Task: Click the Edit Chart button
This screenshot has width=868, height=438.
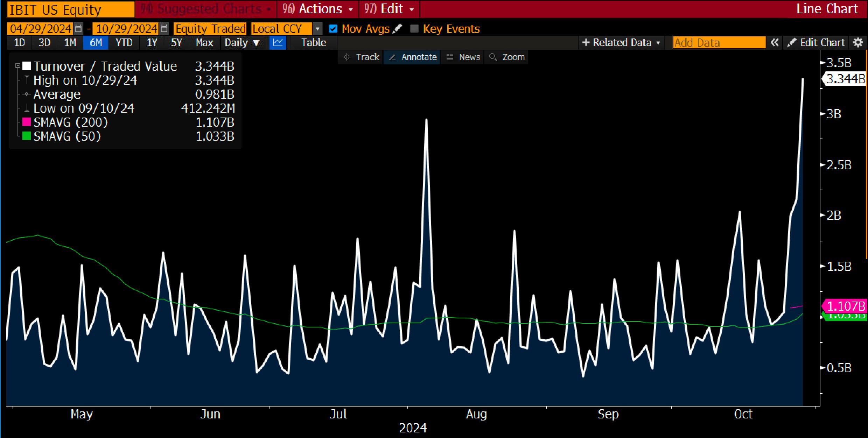Action: 816,43
